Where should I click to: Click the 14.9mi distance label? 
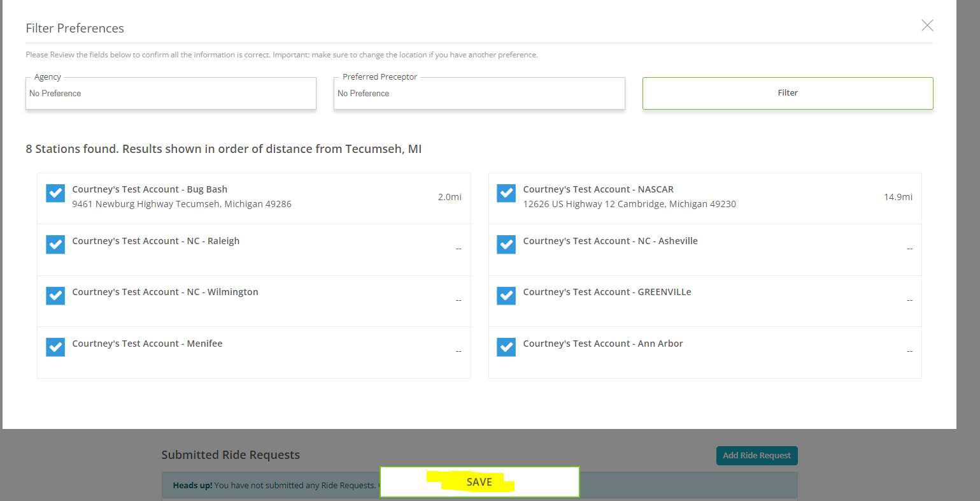[898, 197]
